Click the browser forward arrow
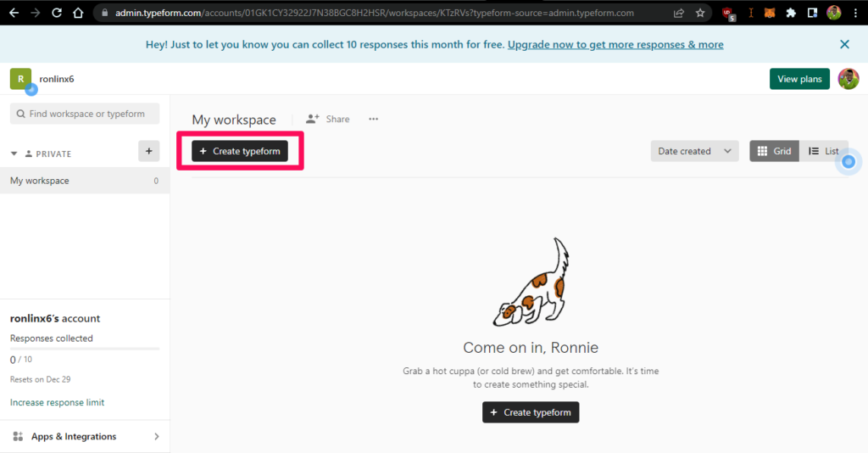 coord(36,13)
